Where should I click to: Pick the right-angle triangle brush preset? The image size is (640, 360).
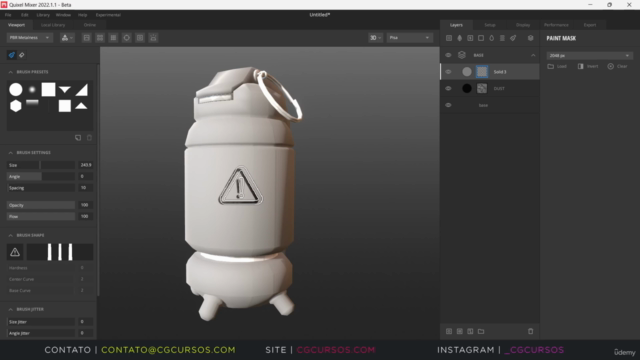pyautogui.click(x=82, y=90)
